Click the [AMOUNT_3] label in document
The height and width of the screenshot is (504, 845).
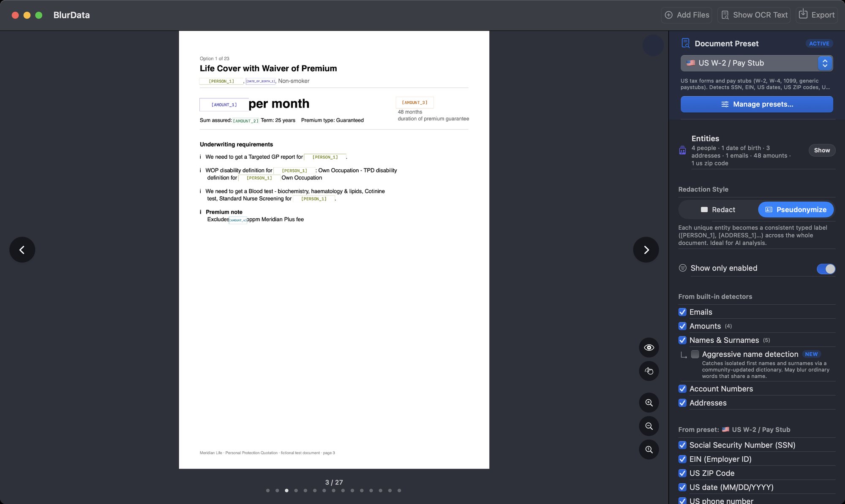pyautogui.click(x=414, y=103)
